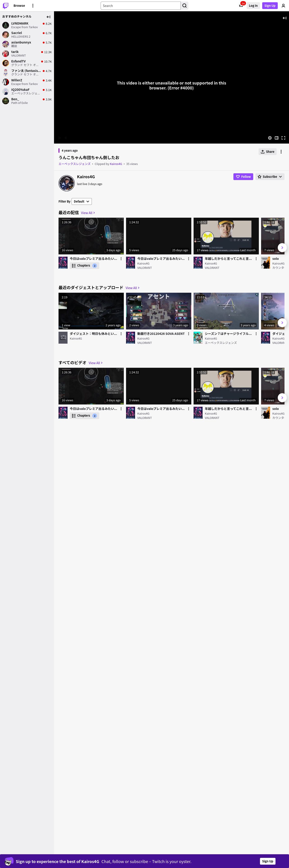
Task: Click the Sign Up button in the bottom banner
Action: tap(268, 861)
